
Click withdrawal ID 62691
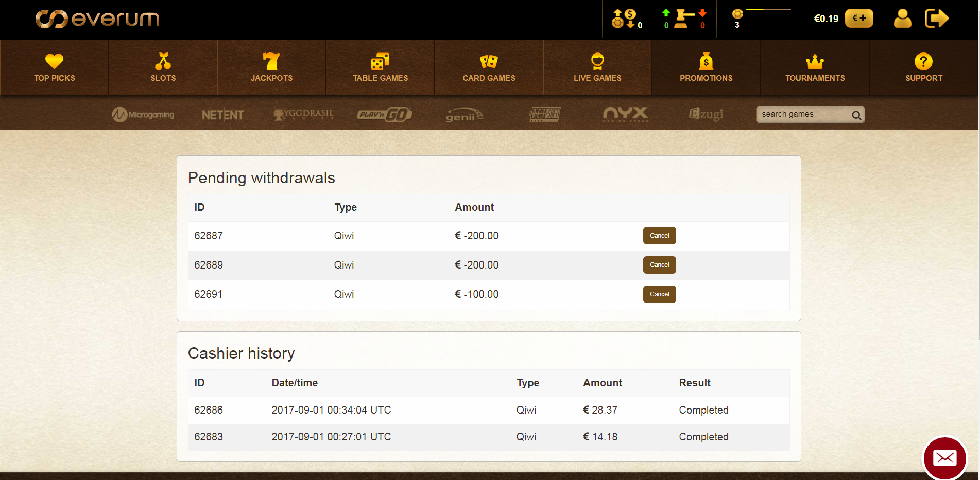209,294
